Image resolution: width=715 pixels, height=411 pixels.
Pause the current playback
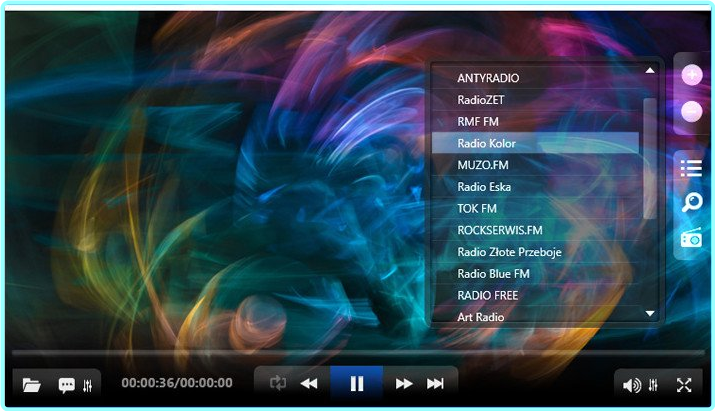click(356, 383)
